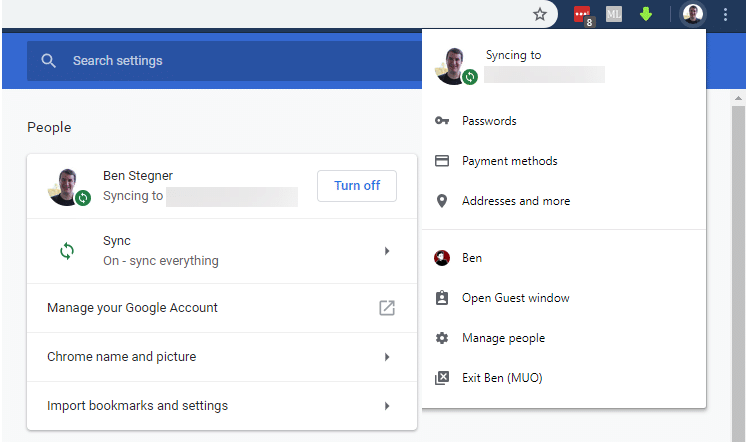Click the Import bookmarks and settings label
This screenshot has width=746, height=442.
[137, 406]
